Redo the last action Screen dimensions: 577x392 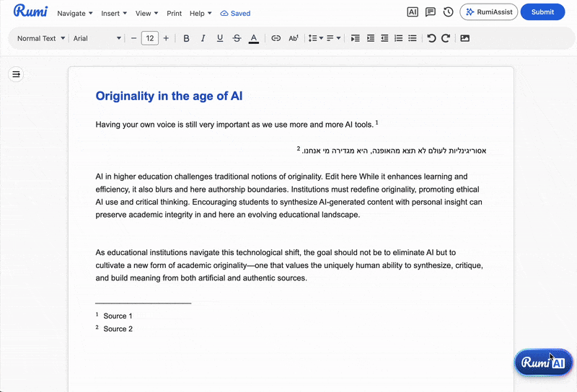coord(446,38)
